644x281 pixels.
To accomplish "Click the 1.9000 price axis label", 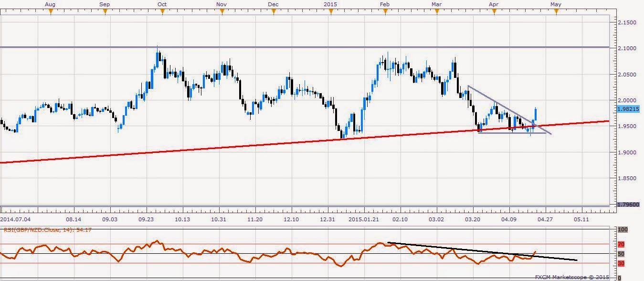I will (x=626, y=152).
